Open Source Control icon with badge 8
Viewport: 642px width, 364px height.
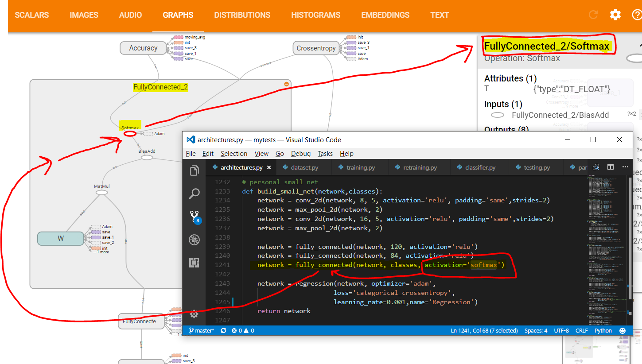pyautogui.click(x=195, y=217)
